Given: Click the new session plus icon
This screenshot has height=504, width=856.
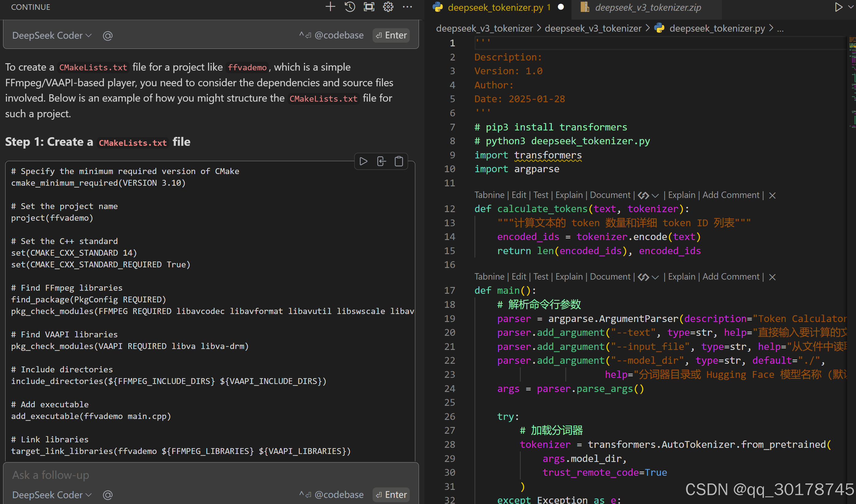Looking at the screenshot, I should click(330, 7).
